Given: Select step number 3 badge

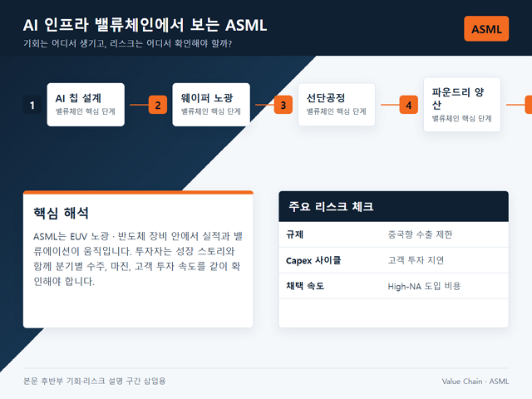Looking at the screenshot, I should point(283,105).
